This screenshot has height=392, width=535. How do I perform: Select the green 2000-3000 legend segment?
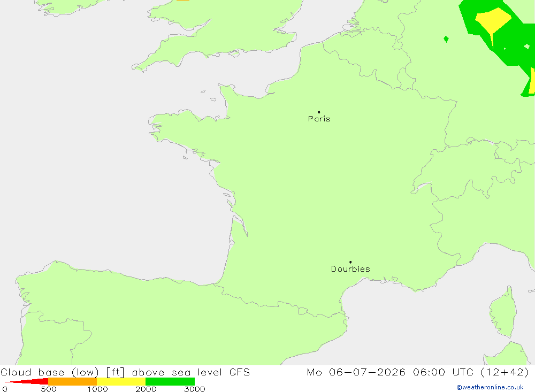point(170,381)
